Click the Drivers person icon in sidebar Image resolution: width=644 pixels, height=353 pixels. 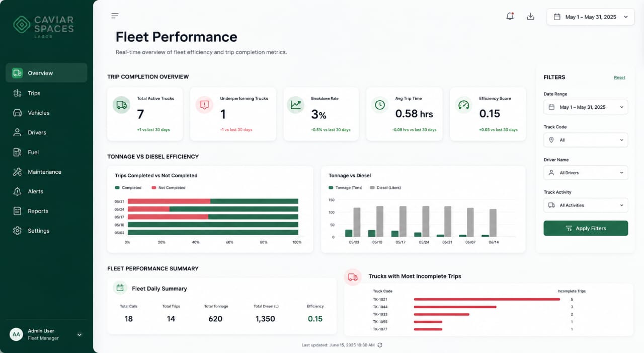tap(18, 132)
